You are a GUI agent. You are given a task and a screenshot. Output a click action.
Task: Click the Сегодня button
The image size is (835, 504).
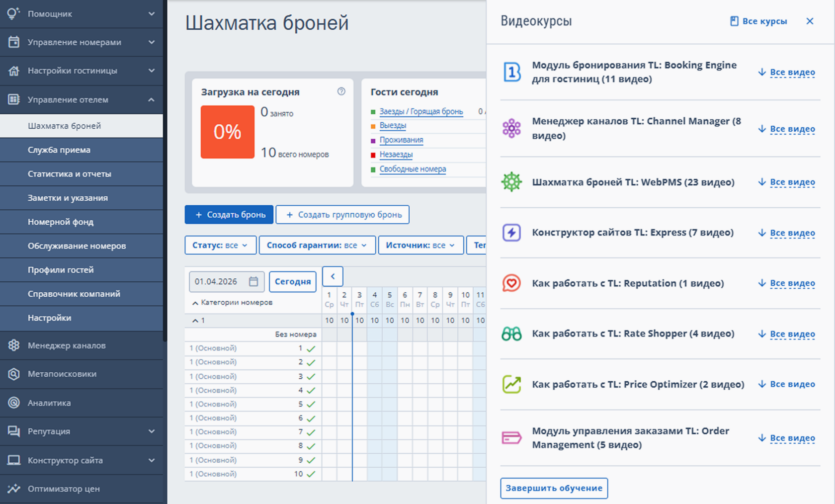[293, 281]
